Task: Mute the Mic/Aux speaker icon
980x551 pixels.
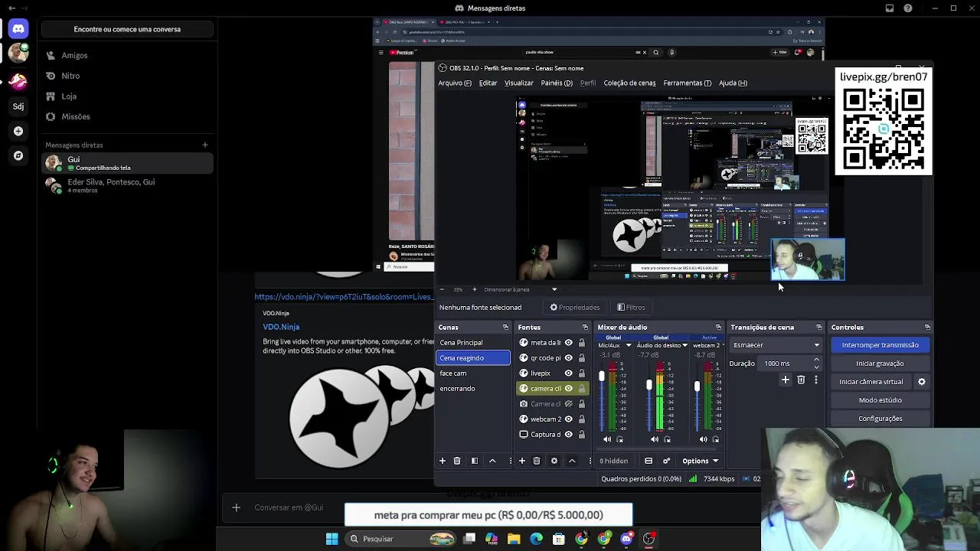Action: 607,439
